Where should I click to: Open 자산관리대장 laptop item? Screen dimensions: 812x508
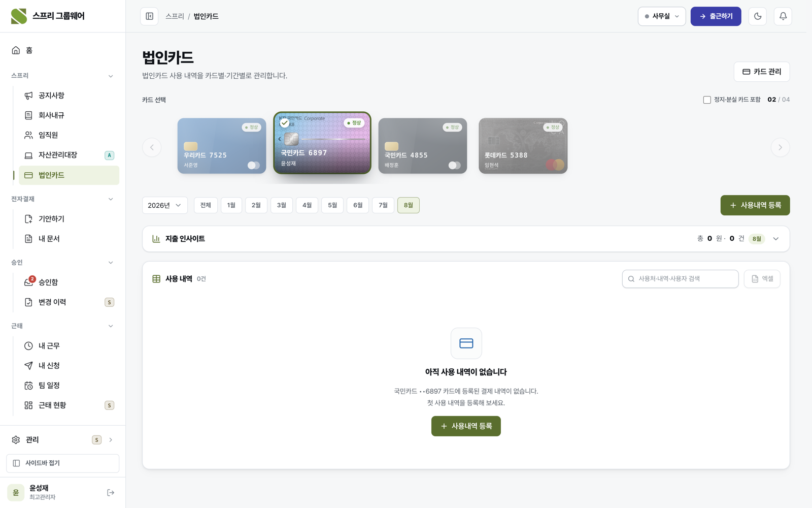[x=69, y=155]
